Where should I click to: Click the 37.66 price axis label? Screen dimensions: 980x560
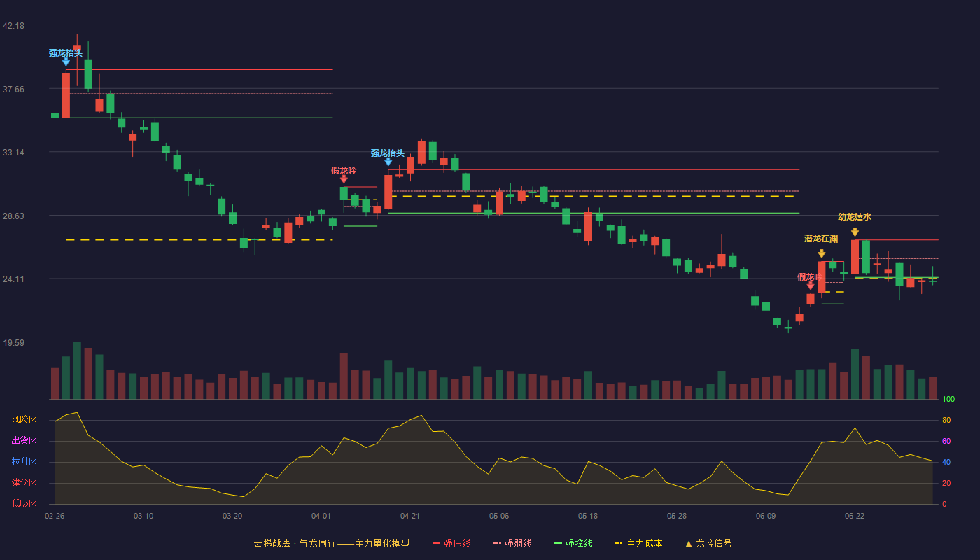(13, 89)
